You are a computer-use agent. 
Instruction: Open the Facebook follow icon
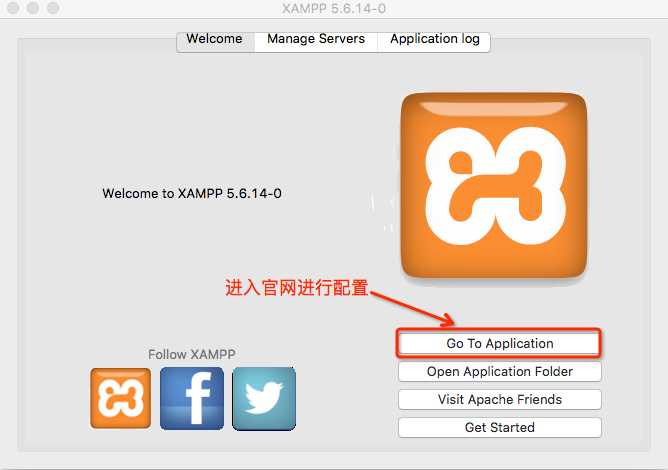tap(192, 398)
